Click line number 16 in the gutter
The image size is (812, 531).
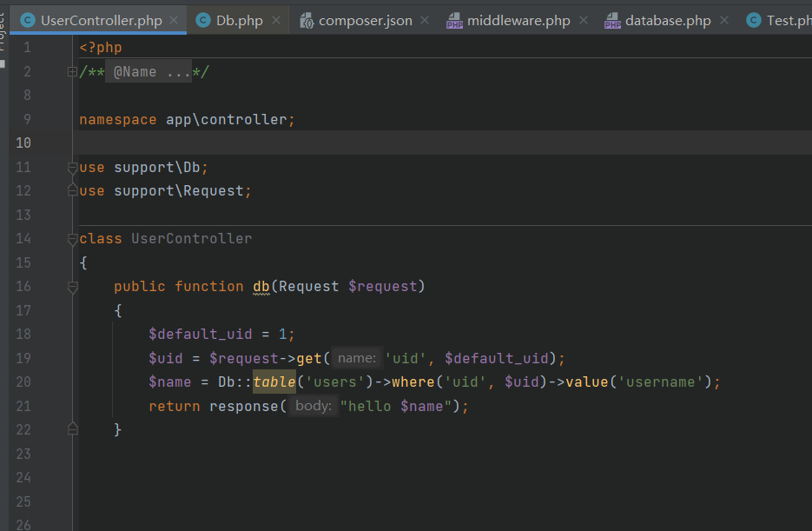tap(23, 287)
